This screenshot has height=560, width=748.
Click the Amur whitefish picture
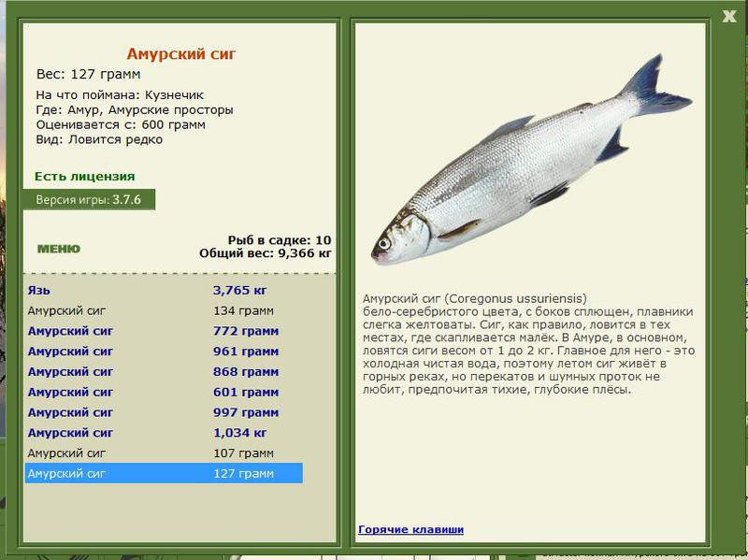click(x=531, y=160)
